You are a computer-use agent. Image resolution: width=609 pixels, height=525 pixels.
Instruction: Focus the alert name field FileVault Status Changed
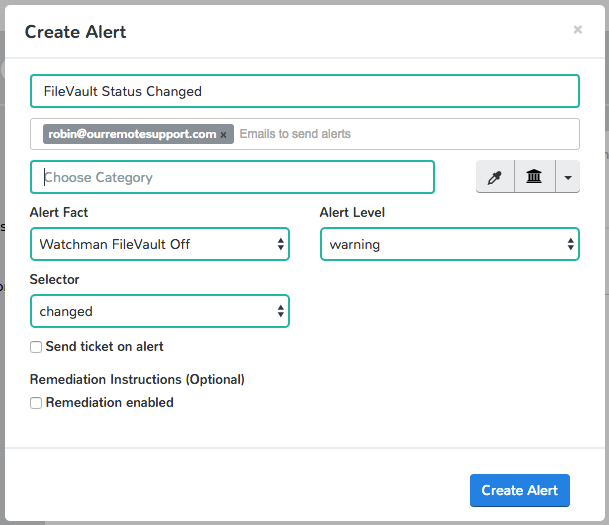tap(305, 91)
